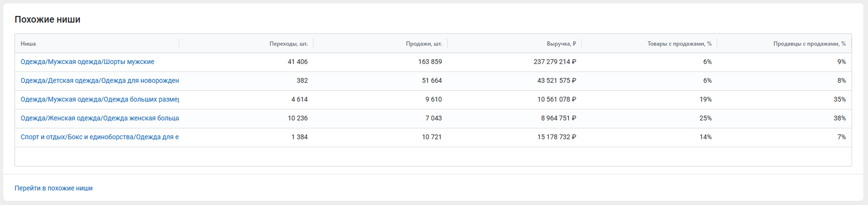The width and height of the screenshot is (868, 205).
Task: Sort by the Выручка, ₽ column header
Action: coord(561,43)
